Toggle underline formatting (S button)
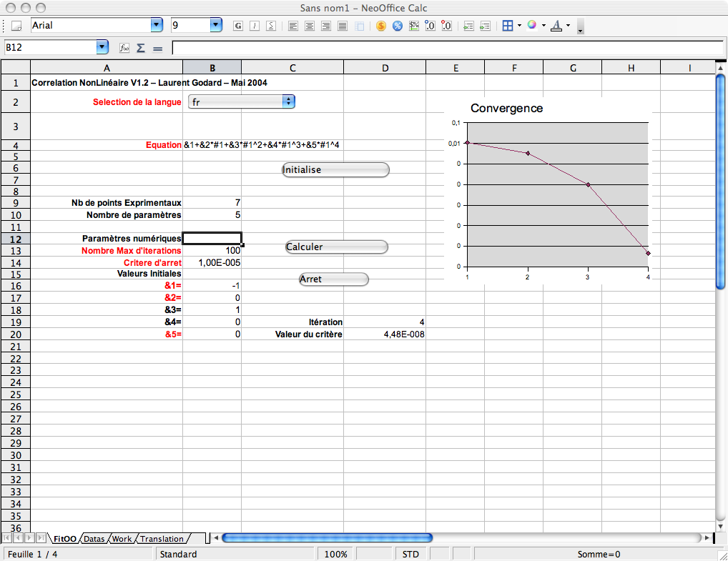 point(271,26)
